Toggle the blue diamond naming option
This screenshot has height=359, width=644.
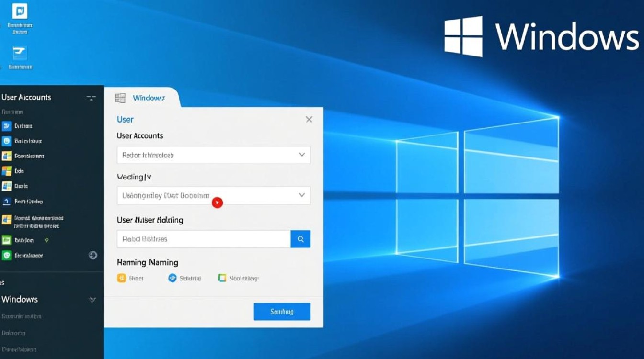coord(173,278)
